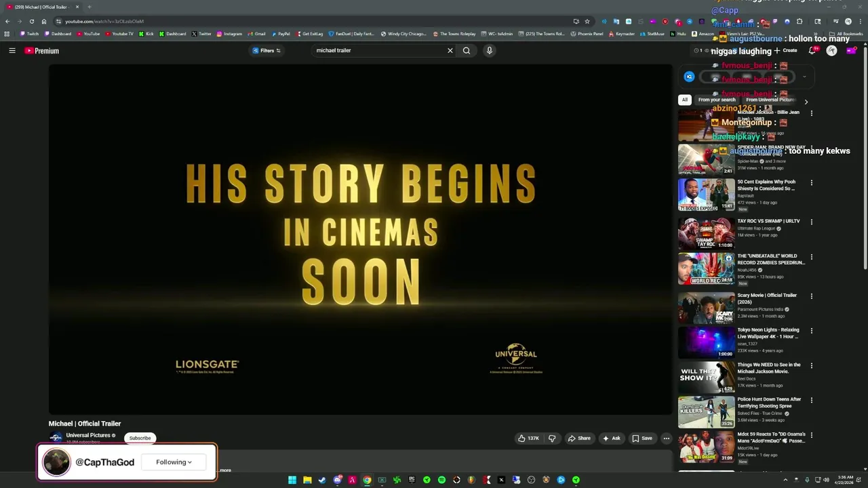Open the PayPal bookmark

click(x=281, y=33)
